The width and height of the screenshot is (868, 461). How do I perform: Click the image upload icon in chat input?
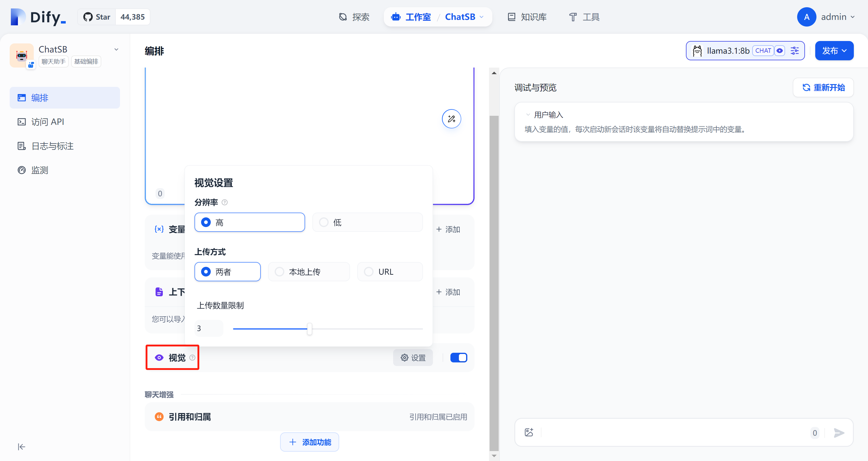pos(529,432)
